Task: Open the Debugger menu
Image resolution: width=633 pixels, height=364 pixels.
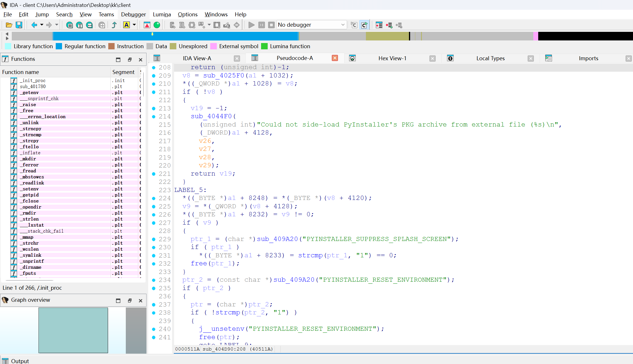Action: pos(133,14)
